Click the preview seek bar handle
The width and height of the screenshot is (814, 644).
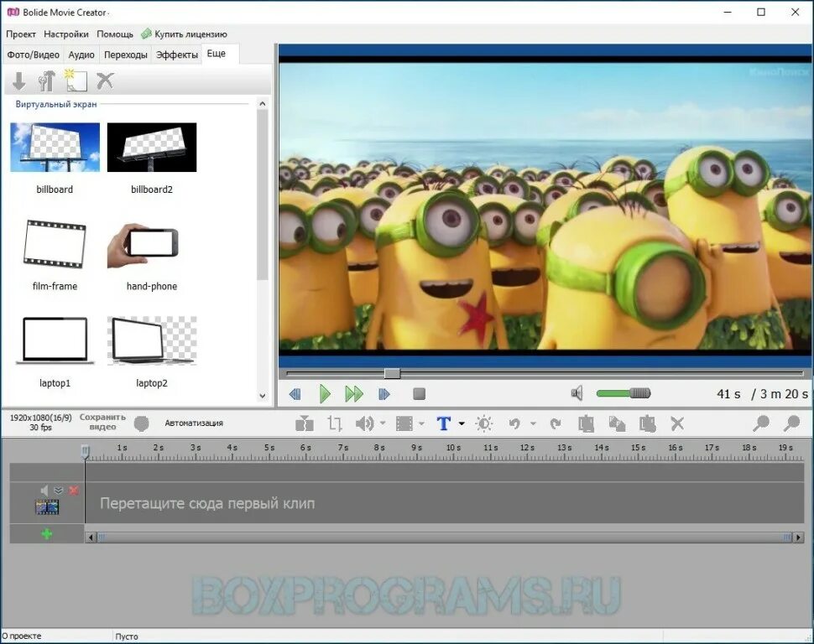click(x=392, y=373)
